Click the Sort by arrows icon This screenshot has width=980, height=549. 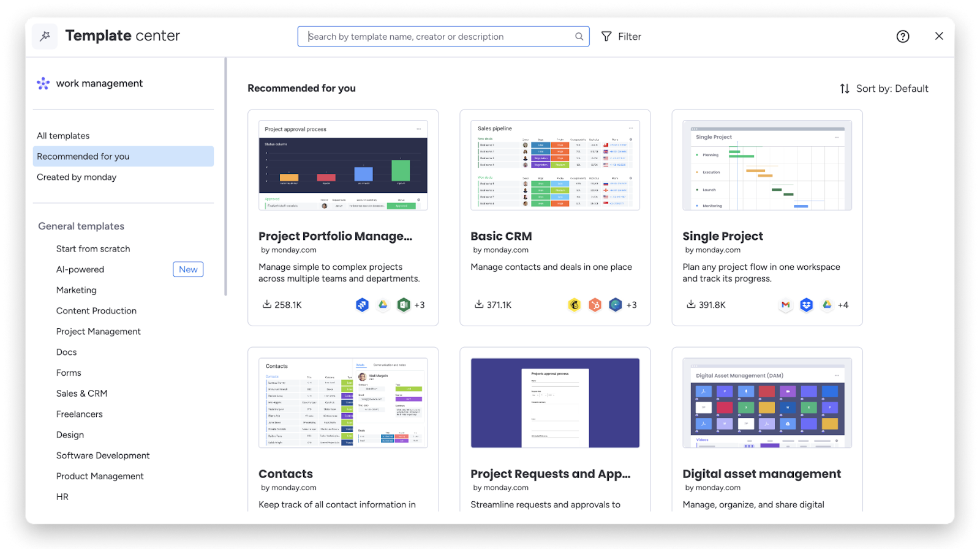tap(845, 89)
